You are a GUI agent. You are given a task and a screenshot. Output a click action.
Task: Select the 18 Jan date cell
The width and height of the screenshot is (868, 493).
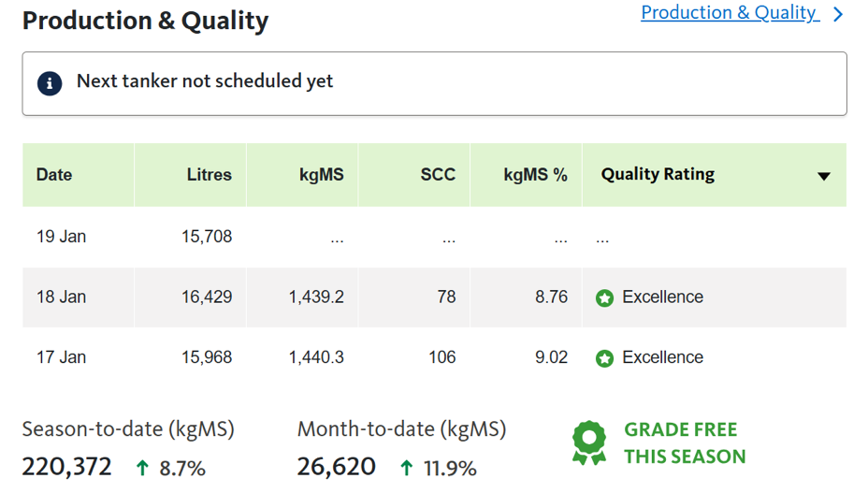click(61, 297)
